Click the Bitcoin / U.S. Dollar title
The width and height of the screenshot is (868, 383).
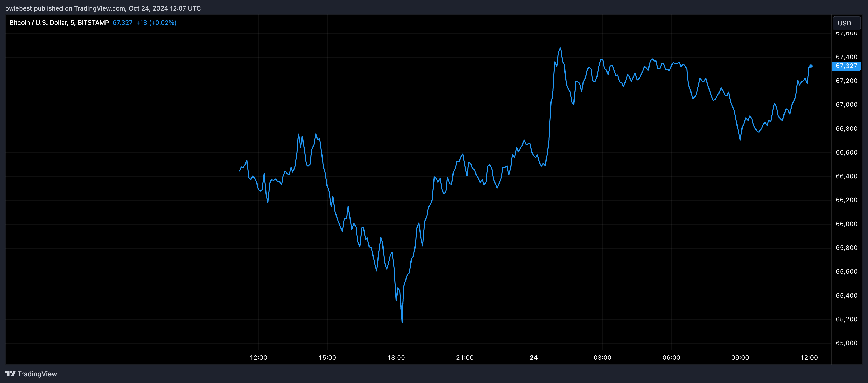(59, 22)
